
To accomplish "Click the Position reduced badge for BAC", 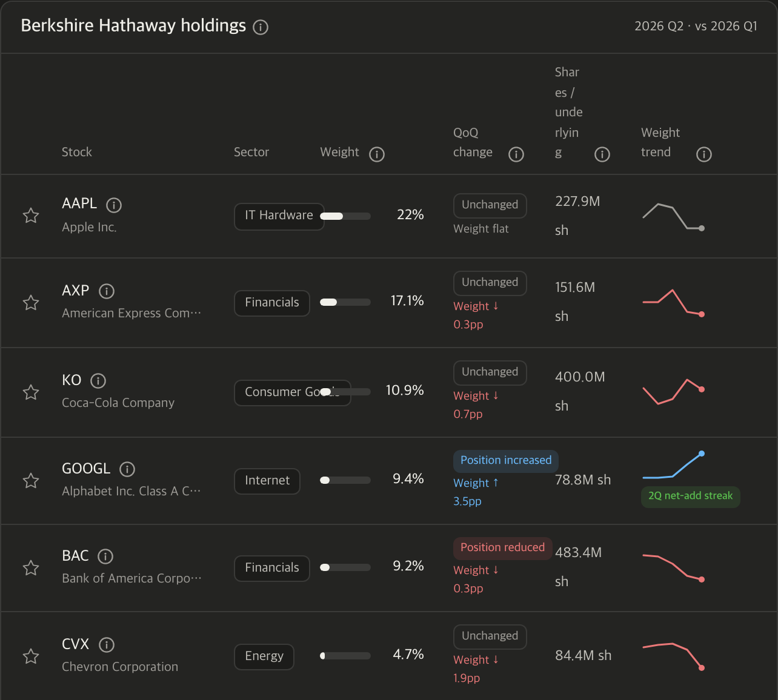I will coord(503,548).
